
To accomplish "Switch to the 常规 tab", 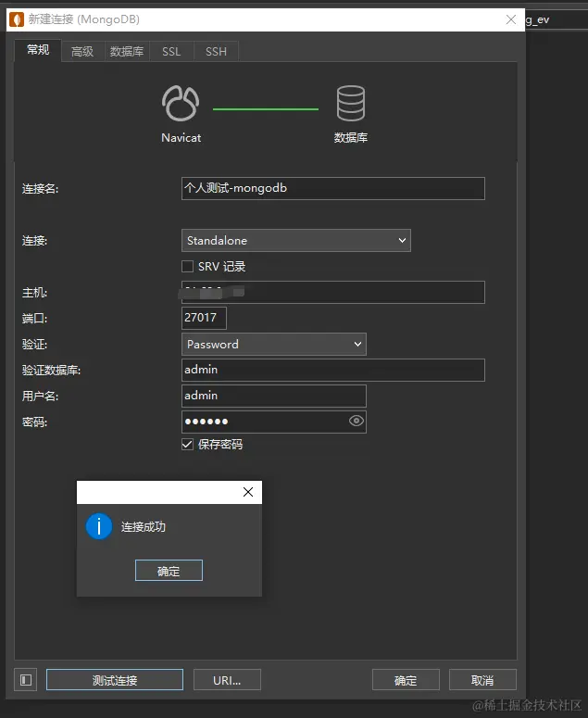I will click(x=38, y=50).
